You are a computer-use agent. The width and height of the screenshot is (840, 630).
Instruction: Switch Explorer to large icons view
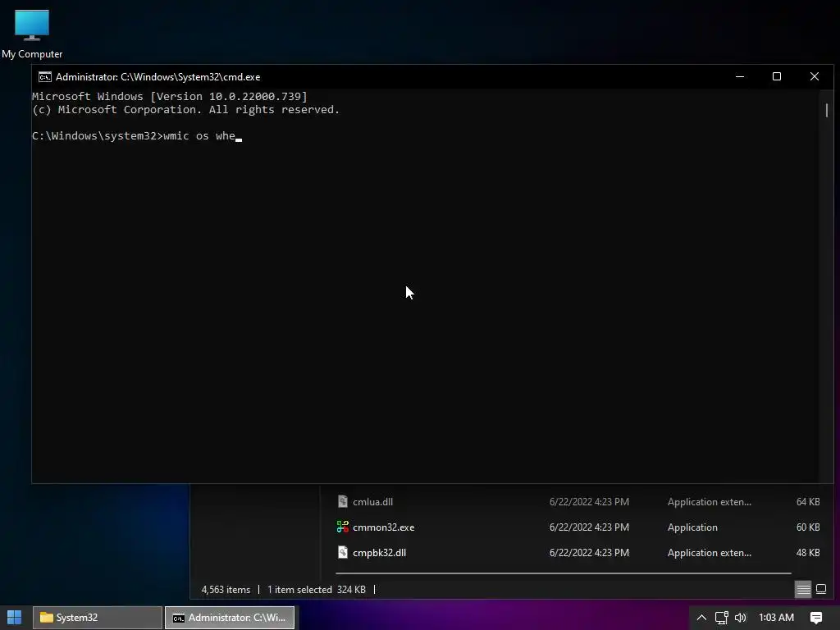click(820, 589)
